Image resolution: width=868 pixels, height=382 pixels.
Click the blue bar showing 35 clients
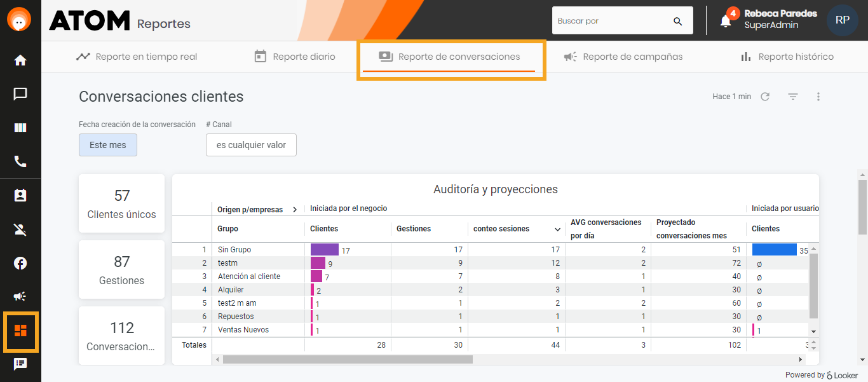pyautogui.click(x=775, y=250)
